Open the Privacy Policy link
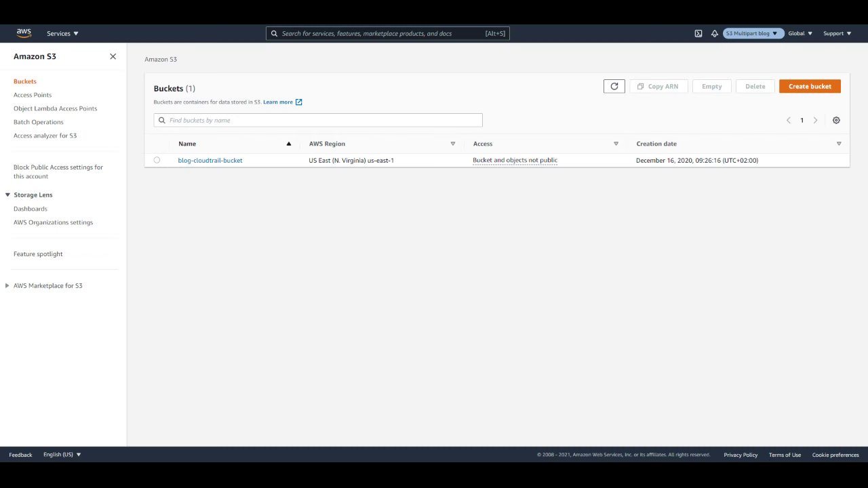This screenshot has height=488, width=868. click(x=741, y=455)
